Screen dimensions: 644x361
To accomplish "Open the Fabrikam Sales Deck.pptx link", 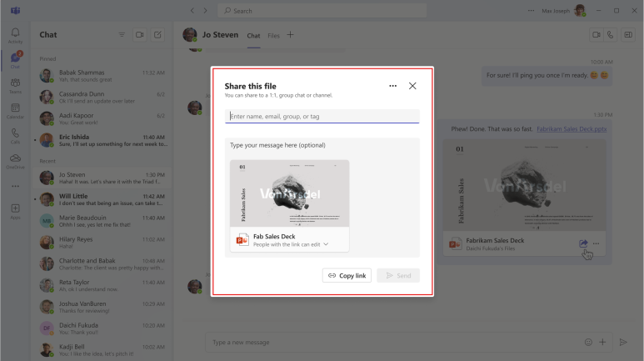I will click(x=572, y=129).
